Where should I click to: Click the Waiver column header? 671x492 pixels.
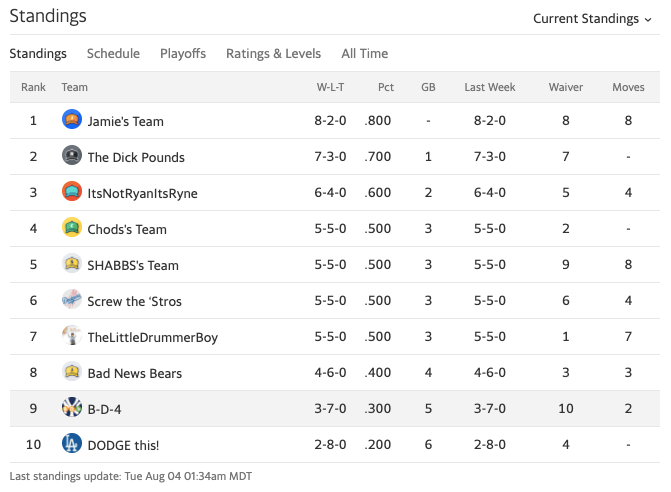(566, 87)
